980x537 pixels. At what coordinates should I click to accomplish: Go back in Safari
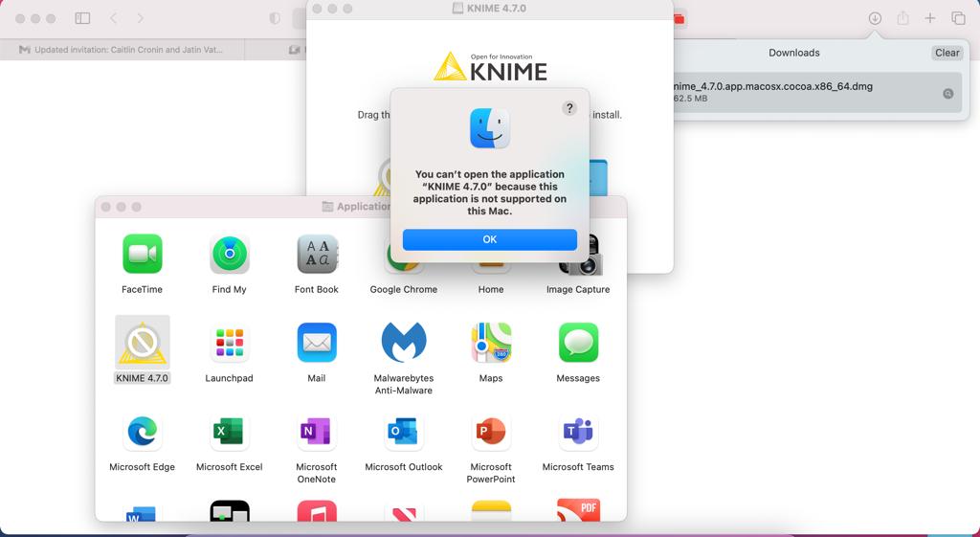(113, 18)
